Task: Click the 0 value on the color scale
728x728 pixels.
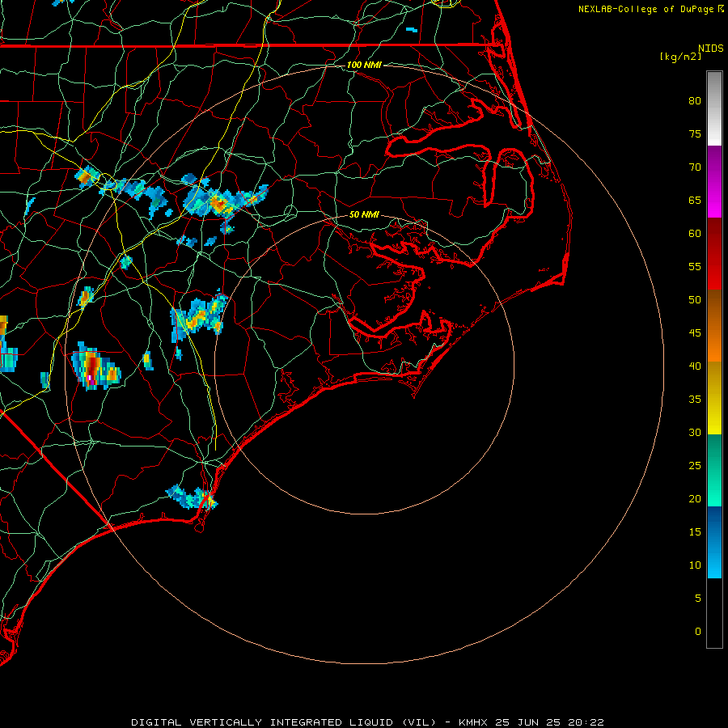Action: pyautogui.click(x=698, y=632)
